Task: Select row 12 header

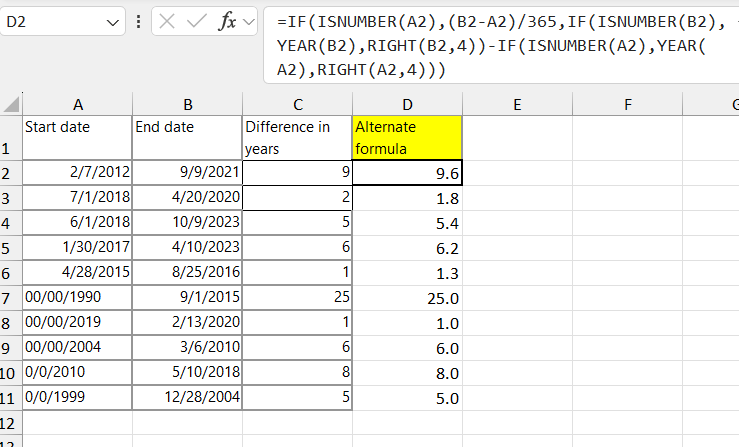Action: [x=11, y=423]
